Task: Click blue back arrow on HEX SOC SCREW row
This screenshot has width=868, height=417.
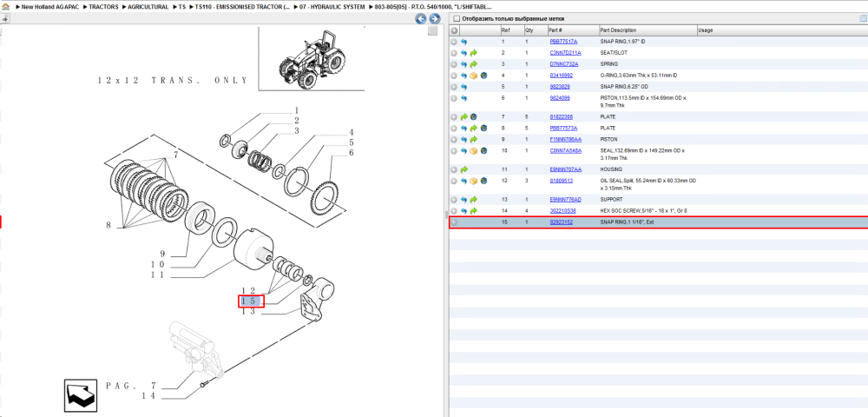Action: tap(464, 211)
